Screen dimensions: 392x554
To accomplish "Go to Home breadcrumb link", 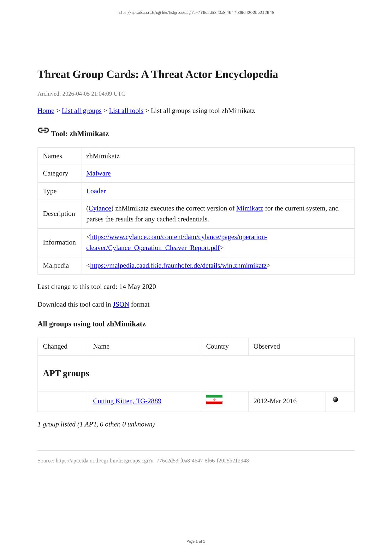I will [46, 111].
